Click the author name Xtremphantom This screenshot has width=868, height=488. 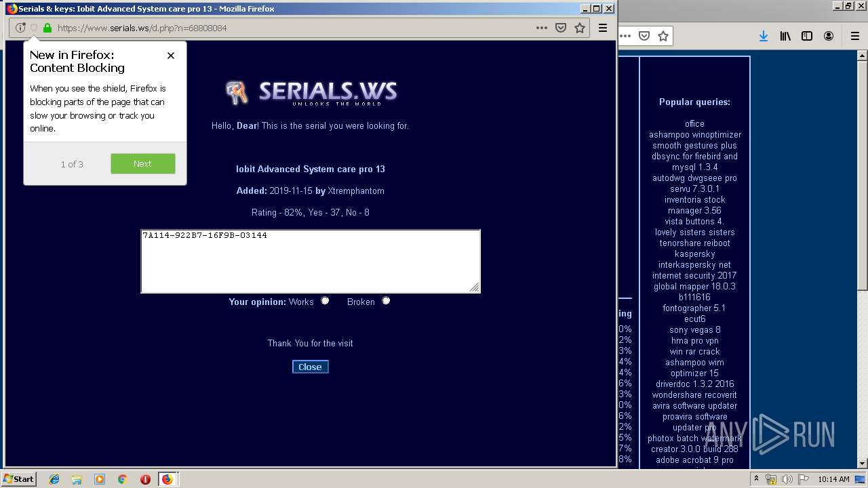click(356, 191)
